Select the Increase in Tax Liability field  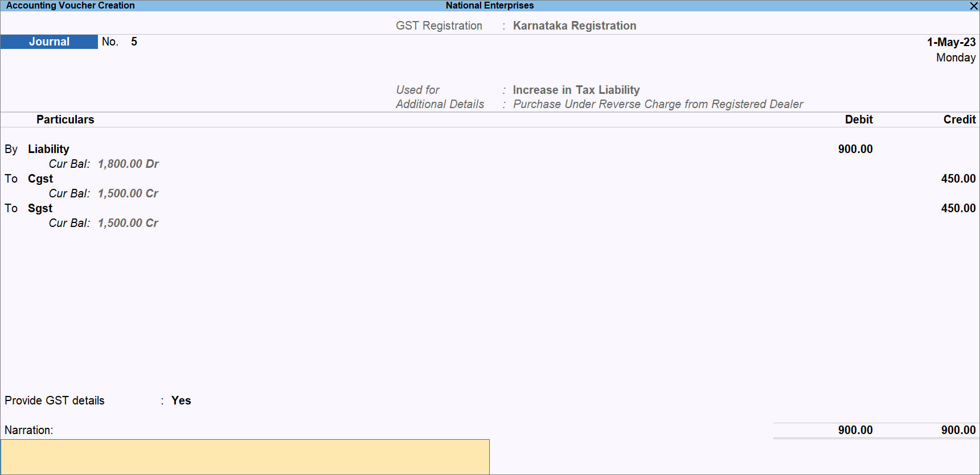click(x=576, y=90)
